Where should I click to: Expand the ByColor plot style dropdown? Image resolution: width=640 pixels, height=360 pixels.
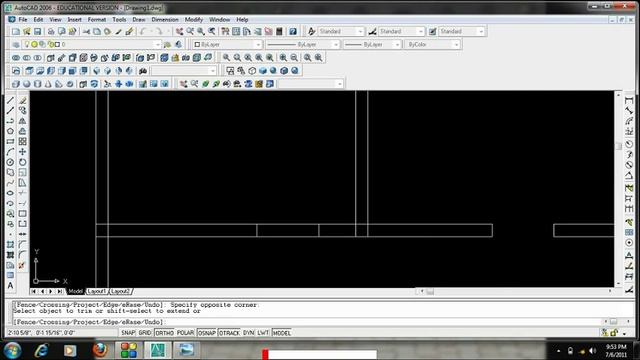(x=456, y=44)
